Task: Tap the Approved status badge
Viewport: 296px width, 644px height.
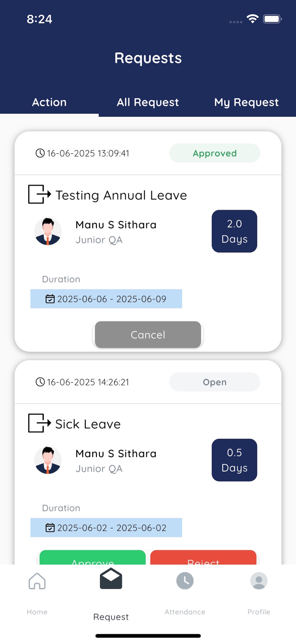Action: (214, 153)
